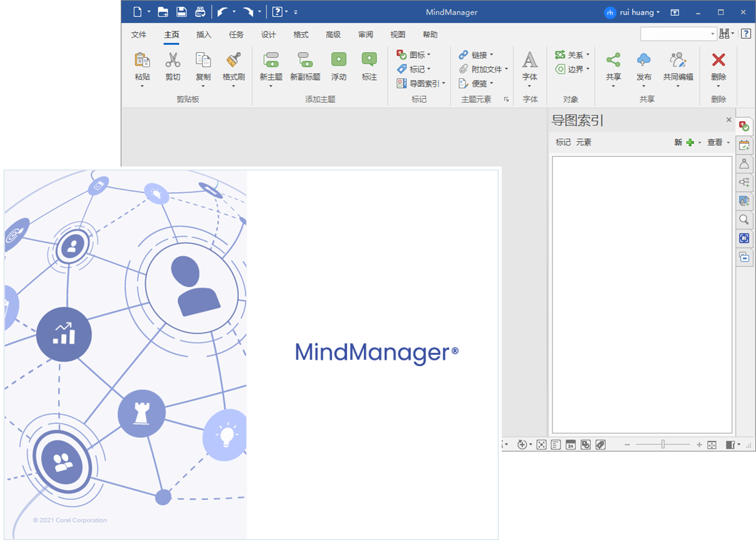
Task: Click the Publish (发布) cloud icon
Action: click(x=644, y=60)
